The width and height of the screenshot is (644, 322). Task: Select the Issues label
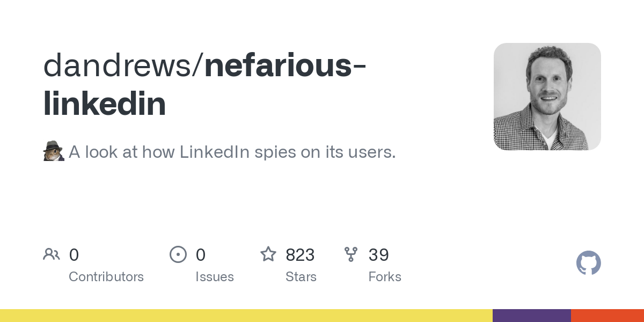pos(215,277)
